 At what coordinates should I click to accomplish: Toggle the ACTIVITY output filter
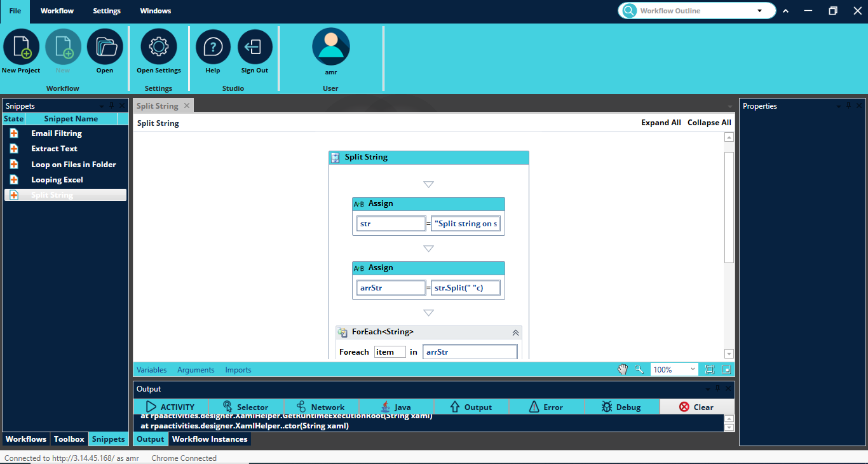pos(170,407)
